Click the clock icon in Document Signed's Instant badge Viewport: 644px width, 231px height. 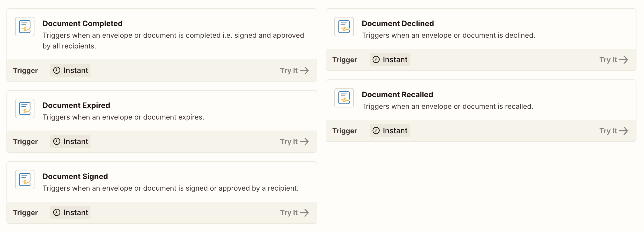[x=56, y=212]
